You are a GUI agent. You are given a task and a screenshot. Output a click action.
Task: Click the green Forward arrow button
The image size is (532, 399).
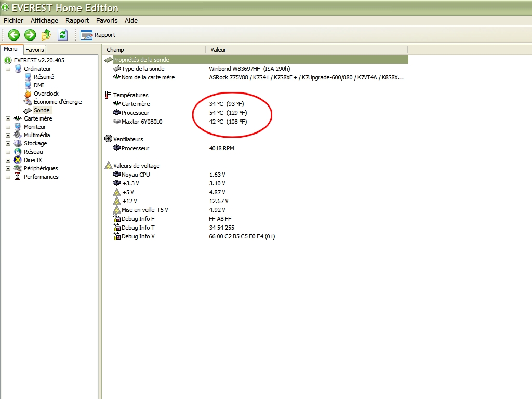pos(30,35)
